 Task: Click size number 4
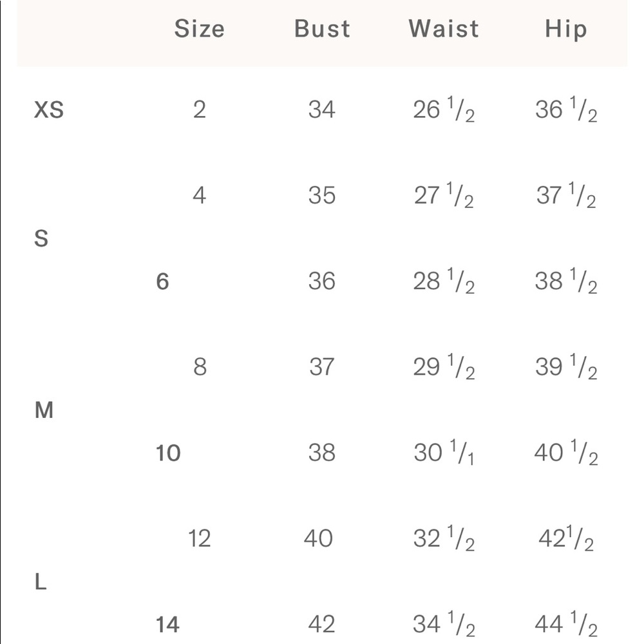tap(199, 195)
